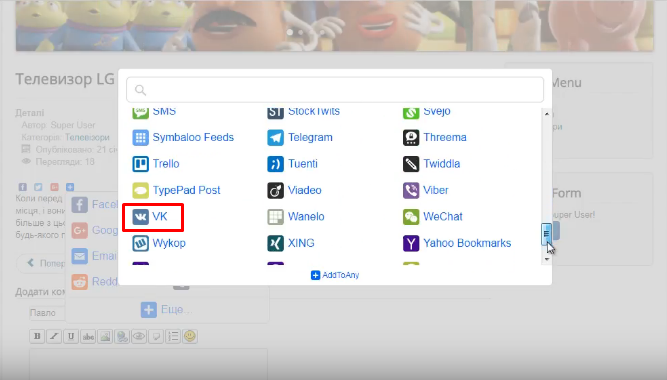Viewport: 667px width, 380px height.
Task: Click the link insert editor button
Action: point(122,336)
